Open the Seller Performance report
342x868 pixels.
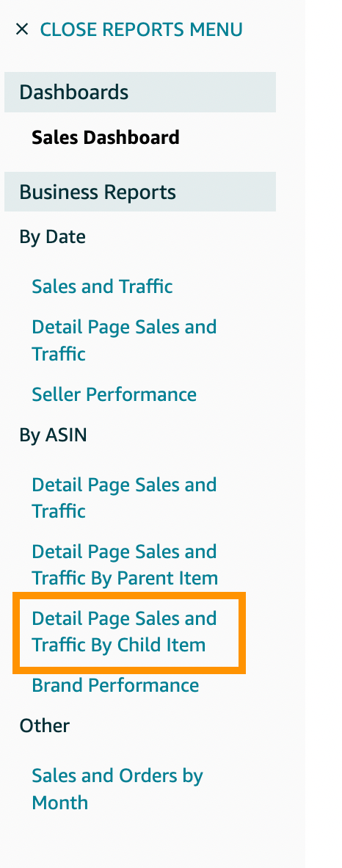pyautogui.click(x=114, y=394)
